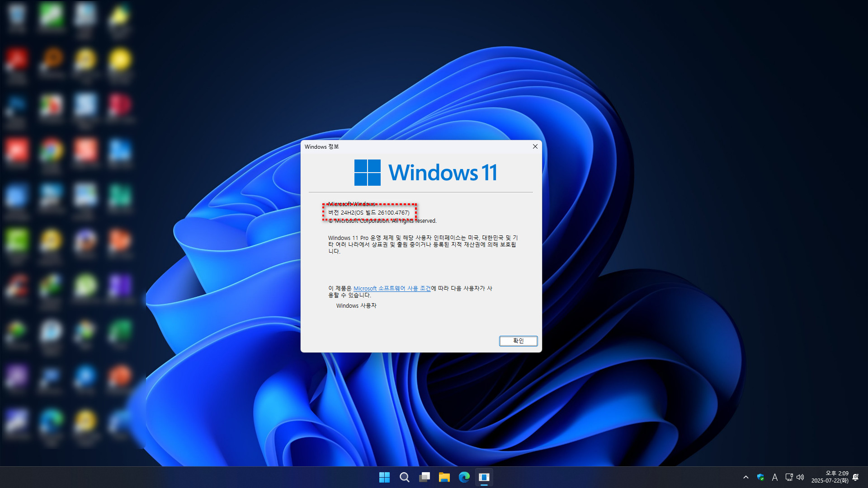This screenshot has width=868, height=488.
Task: Launch File Explorer from the taskbar
Action: [x=444, y=477]
